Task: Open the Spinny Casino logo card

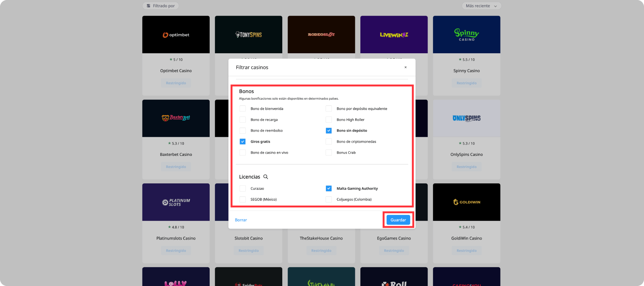Action: pyautogui.click(x=467, y=35)
